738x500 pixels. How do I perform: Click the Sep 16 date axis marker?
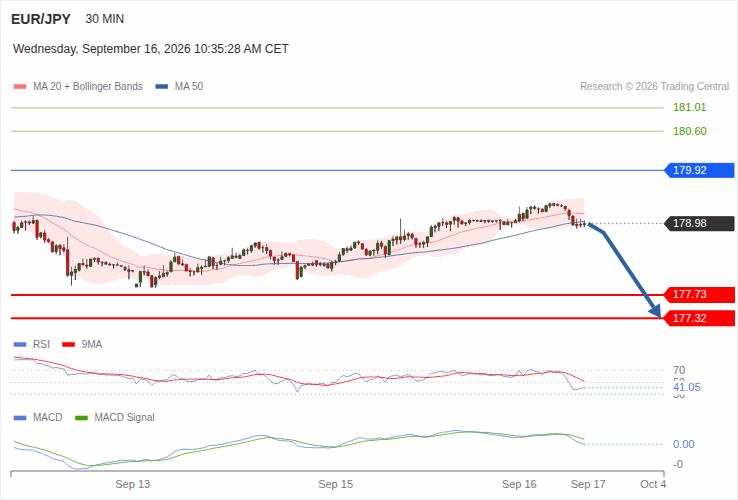point(519,484)
